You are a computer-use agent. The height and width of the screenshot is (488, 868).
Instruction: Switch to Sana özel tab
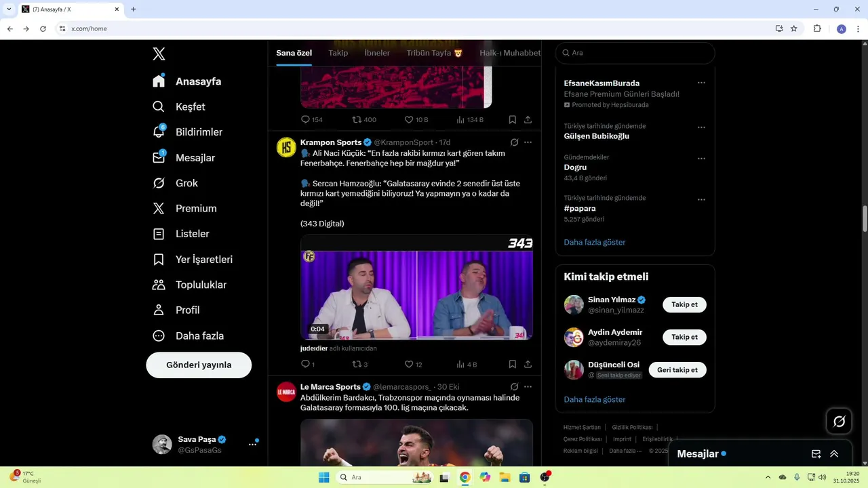point(294,53)
